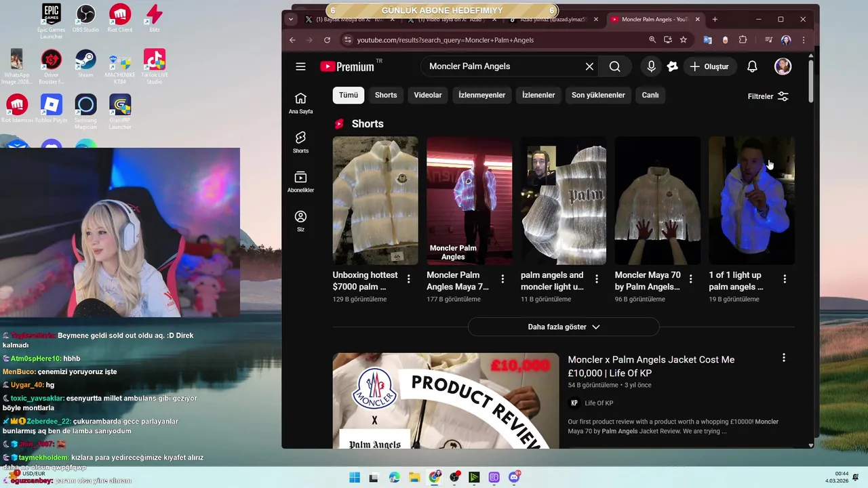Open Abonelikler in the sidebar

click(x=300, y=182)
